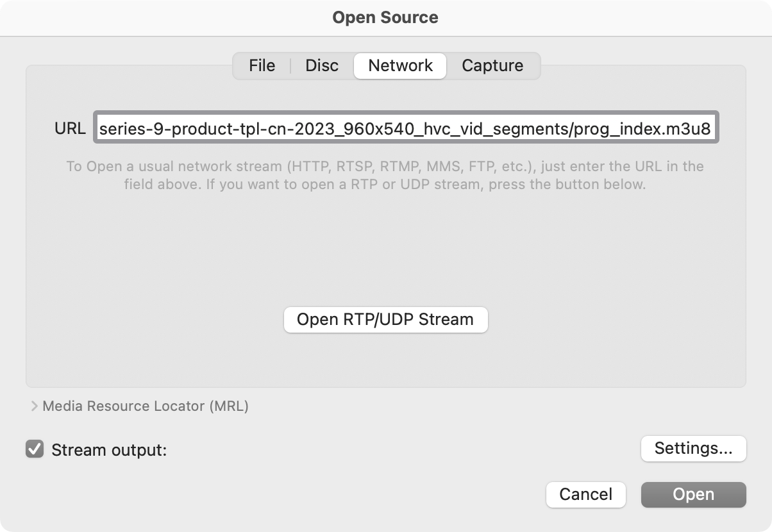The image size is (772, 532).
Task: Switch to the File tab
Action: click(262, 66)
